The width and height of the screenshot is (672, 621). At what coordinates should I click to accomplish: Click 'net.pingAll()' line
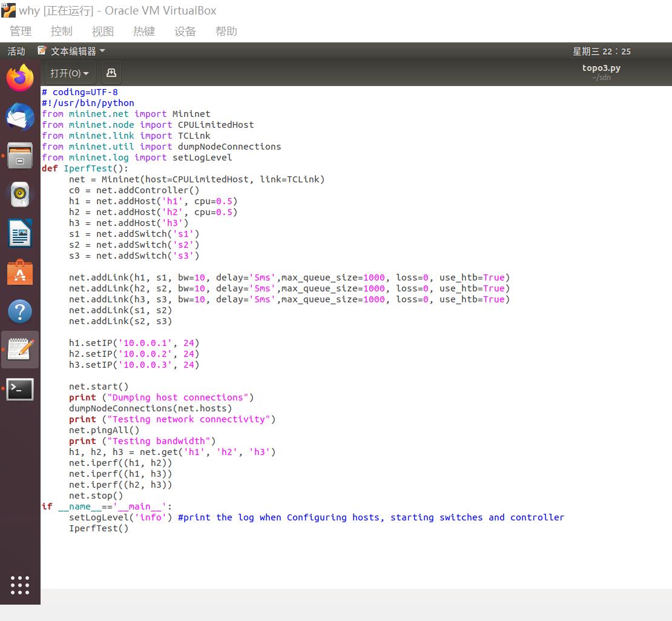pos(104,430)
